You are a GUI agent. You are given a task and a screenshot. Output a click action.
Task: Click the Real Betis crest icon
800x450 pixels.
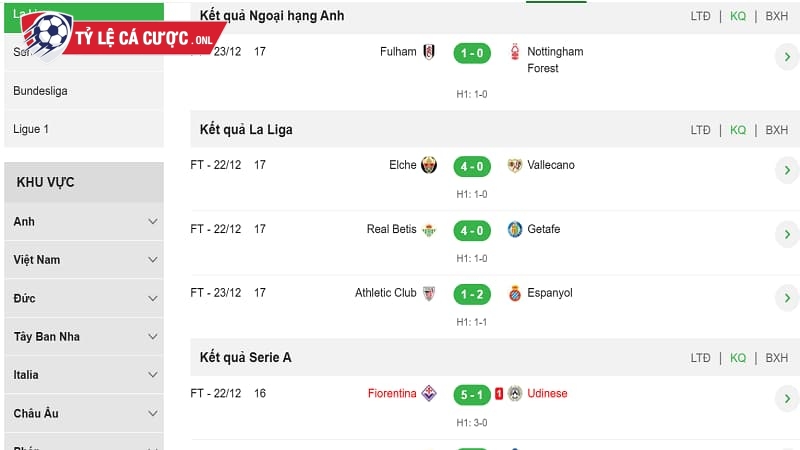(429, 230)
